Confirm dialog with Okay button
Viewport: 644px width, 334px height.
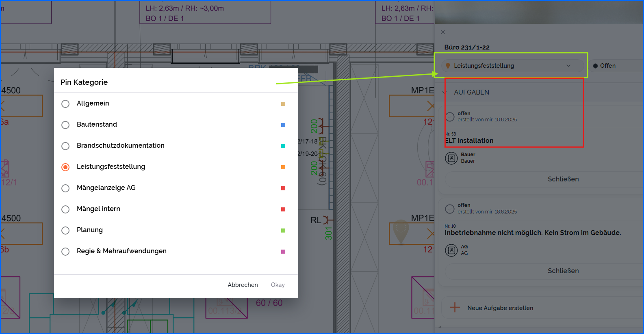[x=278, y=285]
